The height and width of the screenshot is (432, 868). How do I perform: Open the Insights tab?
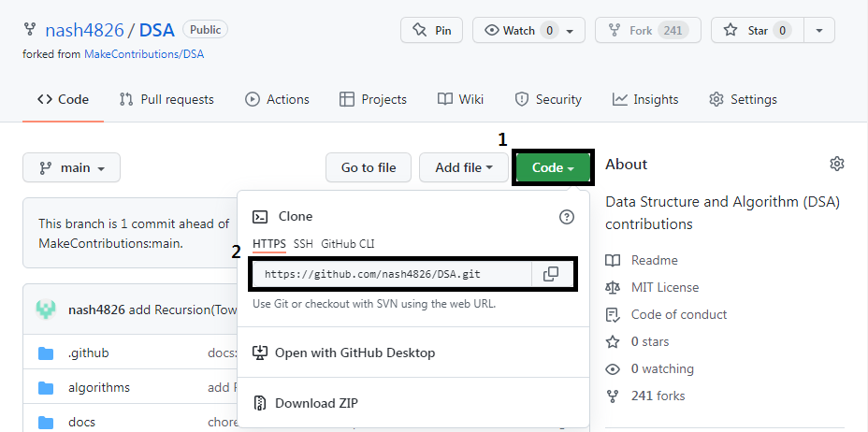645,99
